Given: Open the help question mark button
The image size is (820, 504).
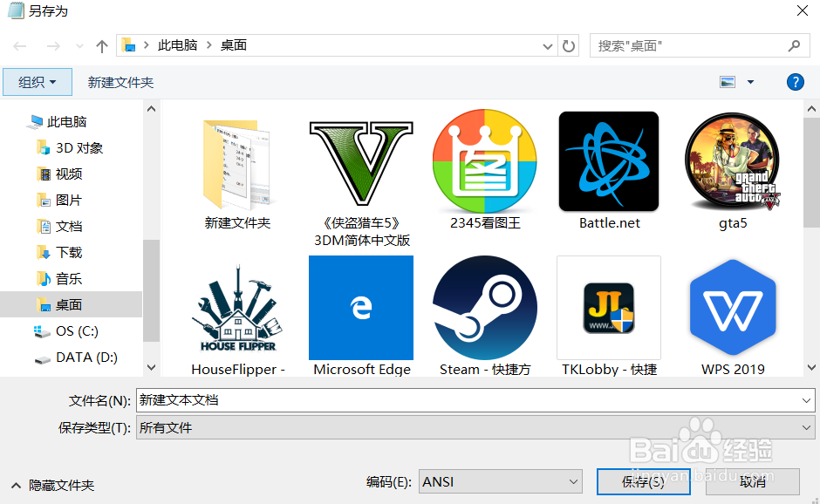Looking at the screenshot, I should (x=795, y=82).
